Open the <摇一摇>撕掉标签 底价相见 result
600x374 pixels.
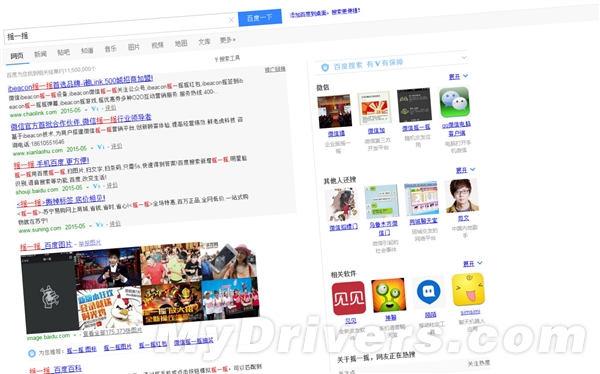pyautogui.click(x=61, y=201)
